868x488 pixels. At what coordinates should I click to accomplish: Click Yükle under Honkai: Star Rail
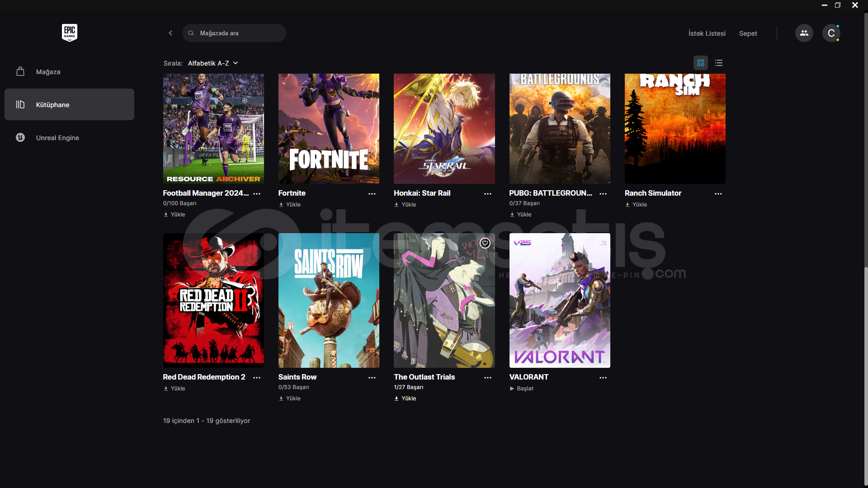tap(405, 205)
